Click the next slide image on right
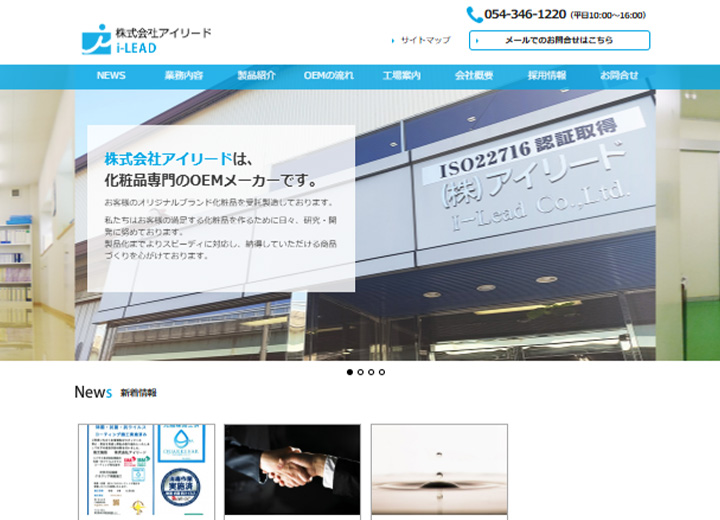720x520 pixels. pos(688,225)
